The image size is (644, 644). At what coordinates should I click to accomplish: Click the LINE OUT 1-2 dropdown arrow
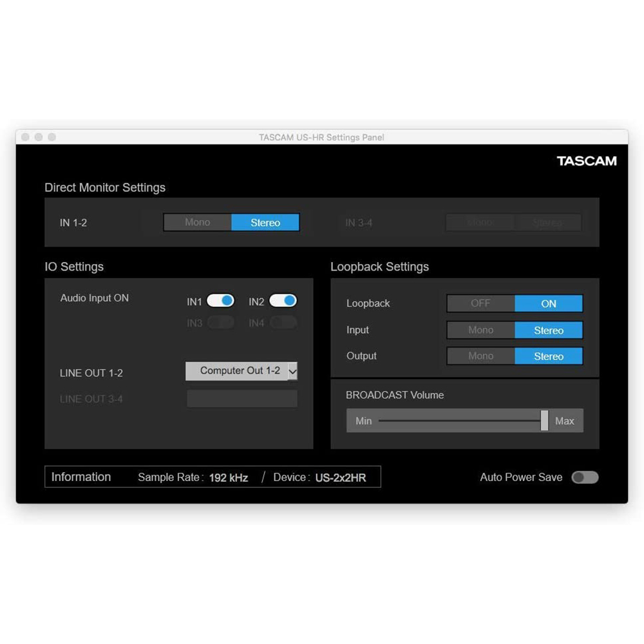click(292, 371)
